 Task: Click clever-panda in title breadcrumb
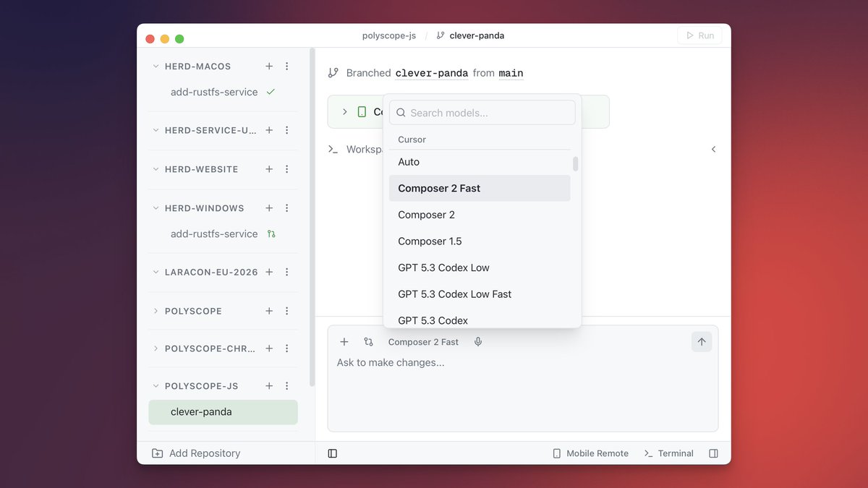[x=477, y=35]
